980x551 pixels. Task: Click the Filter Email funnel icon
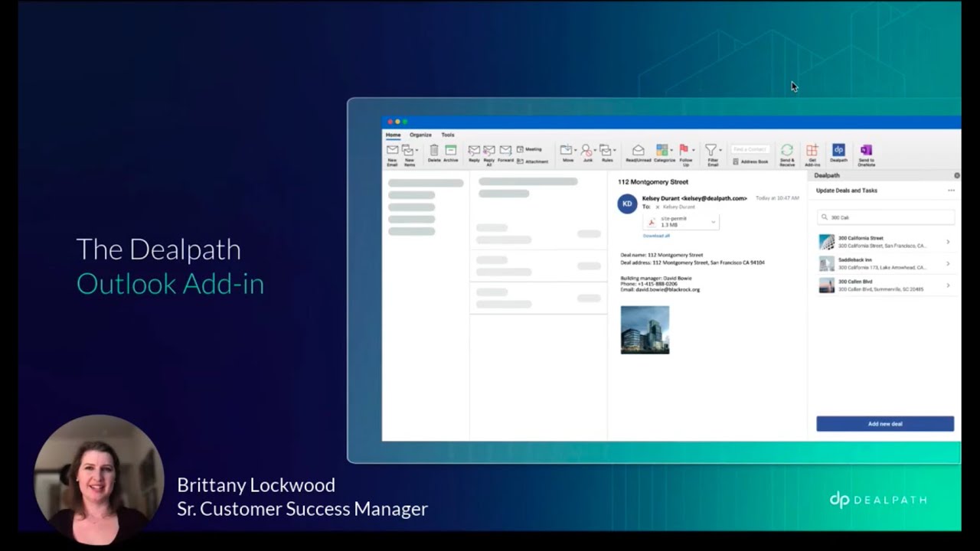click(x=710, y=150)
